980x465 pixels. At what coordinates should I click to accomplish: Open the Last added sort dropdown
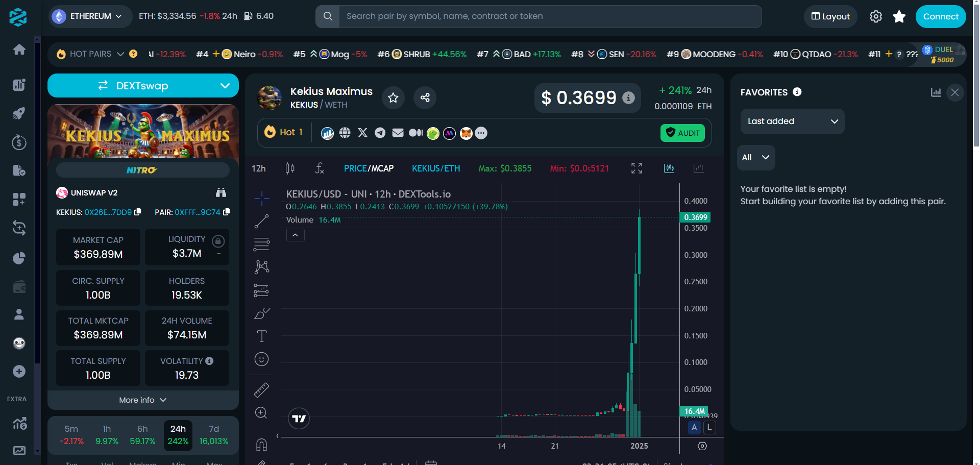tap(792, 121)
